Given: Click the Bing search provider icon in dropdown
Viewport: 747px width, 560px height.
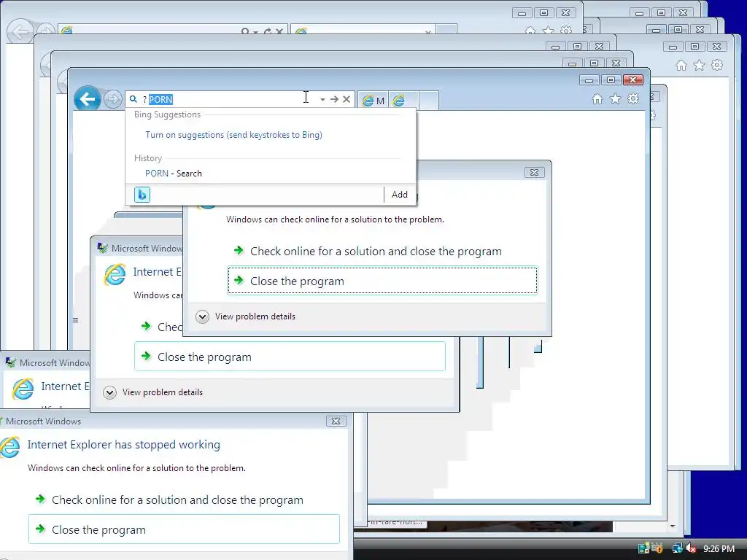Looking at the screenshot, I should point(142,194).
